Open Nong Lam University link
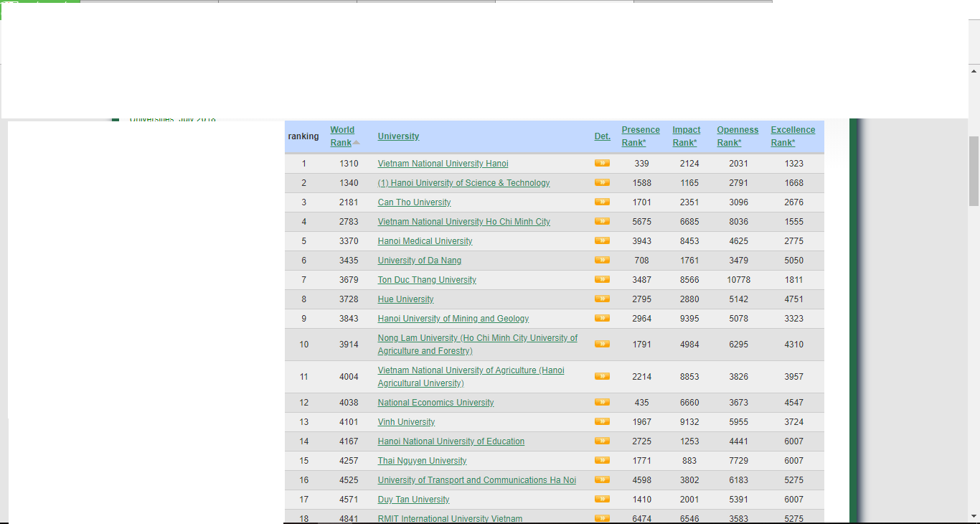Screen dimensions: 980x524 pos(478,345)
